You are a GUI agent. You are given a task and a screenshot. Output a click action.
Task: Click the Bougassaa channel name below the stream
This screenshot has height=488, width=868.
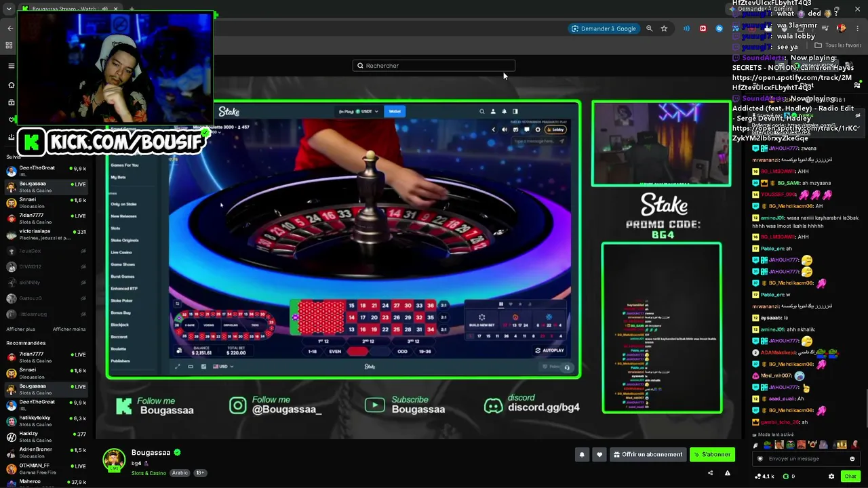pos(151,453)
